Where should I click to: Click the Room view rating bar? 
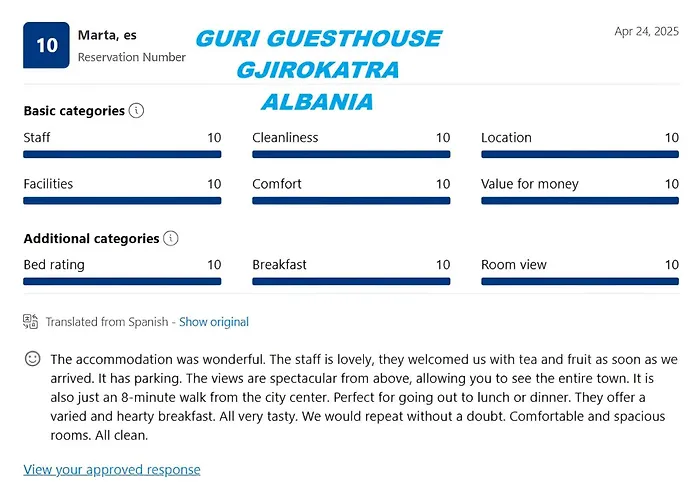point(580,282)
